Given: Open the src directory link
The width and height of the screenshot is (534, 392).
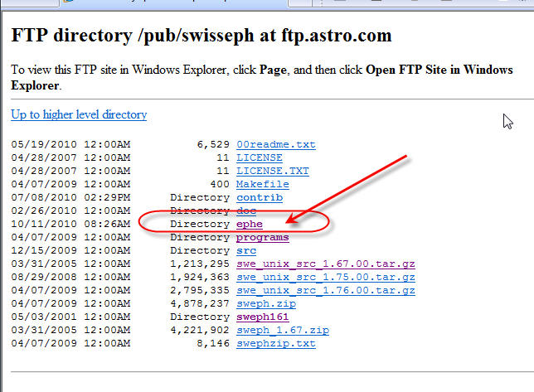Looking at the screenshot, I should (x=246, y=250).
